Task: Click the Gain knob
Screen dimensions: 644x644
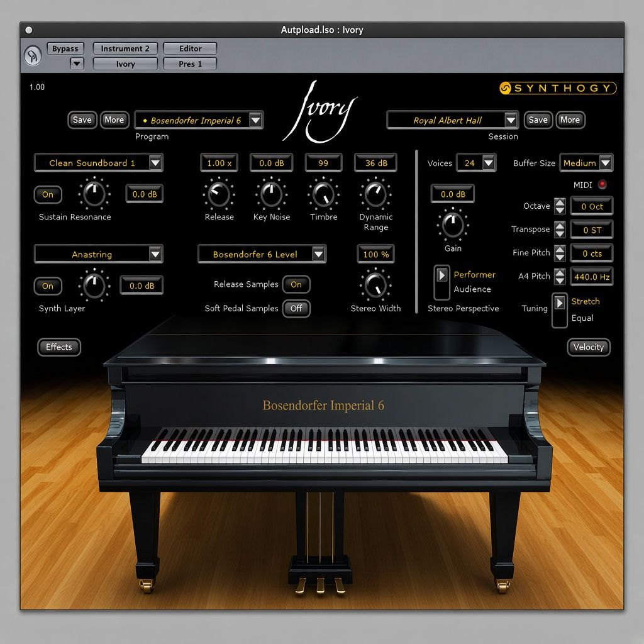Action: coord(453,225)
